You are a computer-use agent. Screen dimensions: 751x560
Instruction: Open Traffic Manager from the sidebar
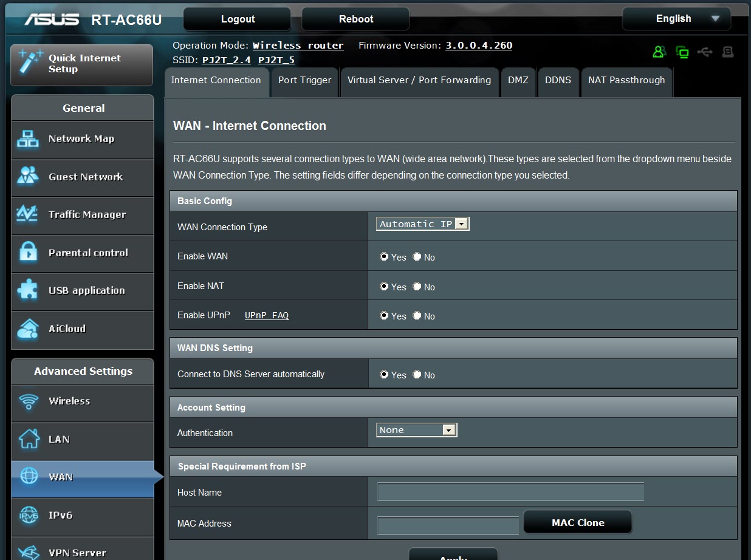[x=82, y=215]
